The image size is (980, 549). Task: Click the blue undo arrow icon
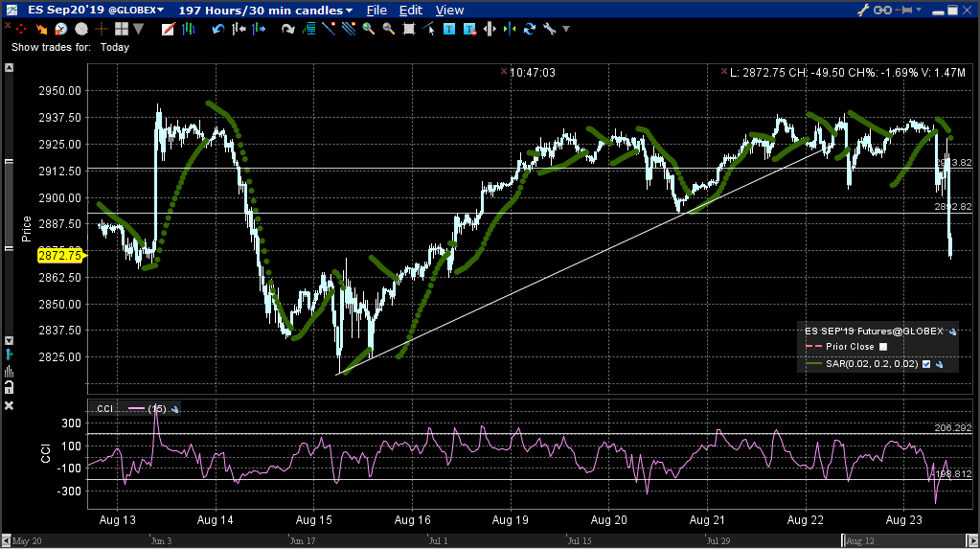(x=217, y=29)
